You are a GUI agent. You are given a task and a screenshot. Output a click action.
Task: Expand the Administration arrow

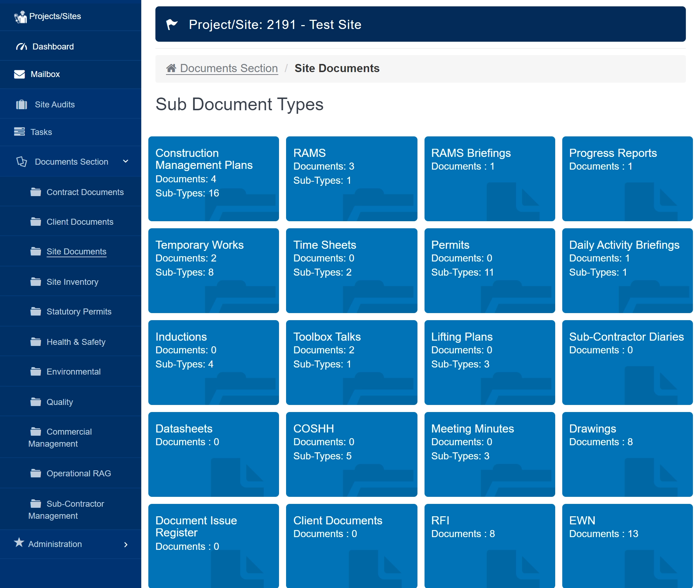tap(126, 545)
